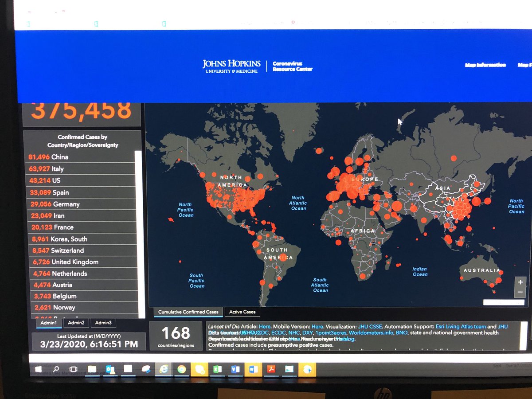Open Visio from the taskbar
The width and height of the screenshot is (532, 399).
pos(235,369)
